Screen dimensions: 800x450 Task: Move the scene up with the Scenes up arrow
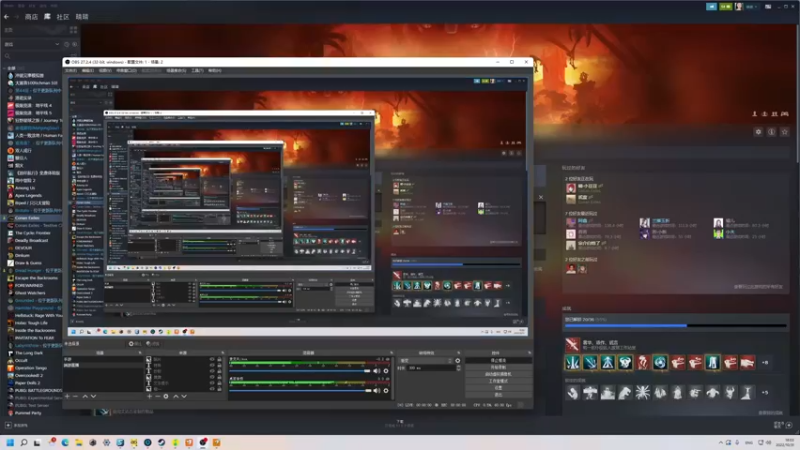click(x=85, y=396)
